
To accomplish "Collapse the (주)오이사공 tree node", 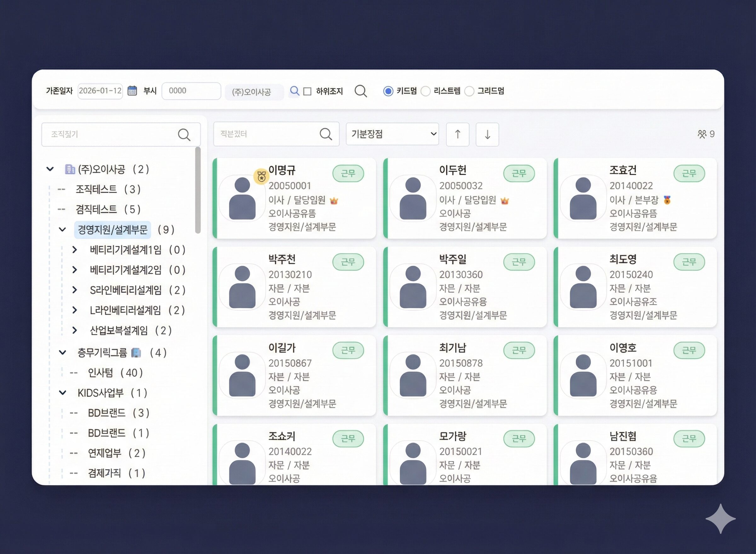I will pyautogui.click(x=50, y=169).
